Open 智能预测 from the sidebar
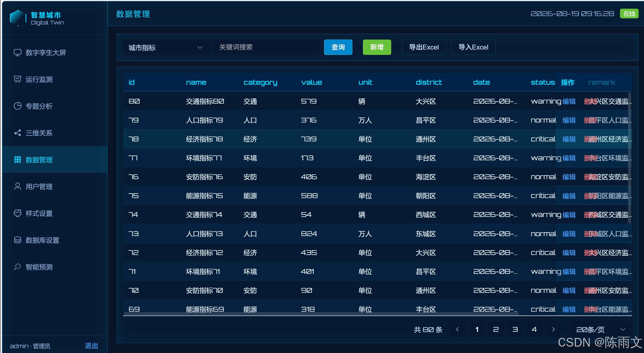644x353 pixels. click(55, 267)
